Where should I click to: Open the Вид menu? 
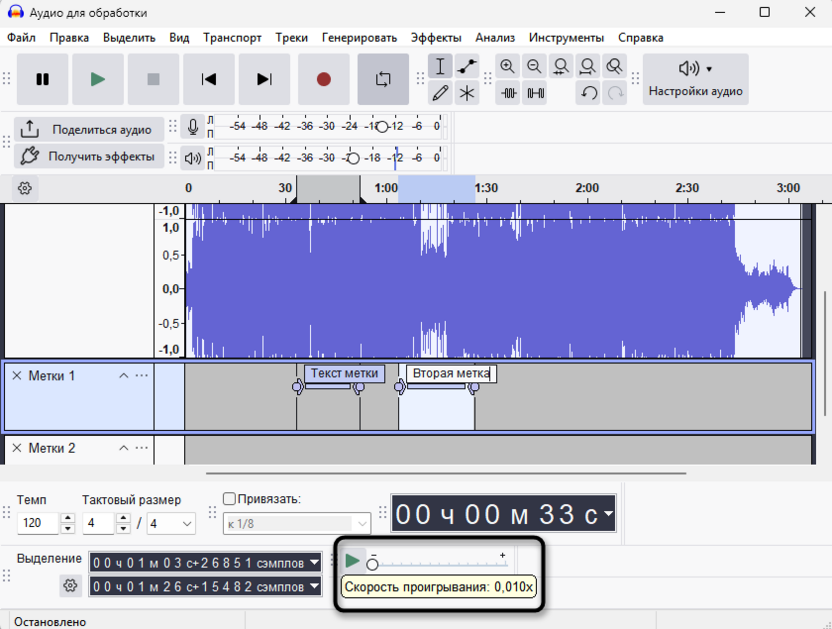point(179,38)
